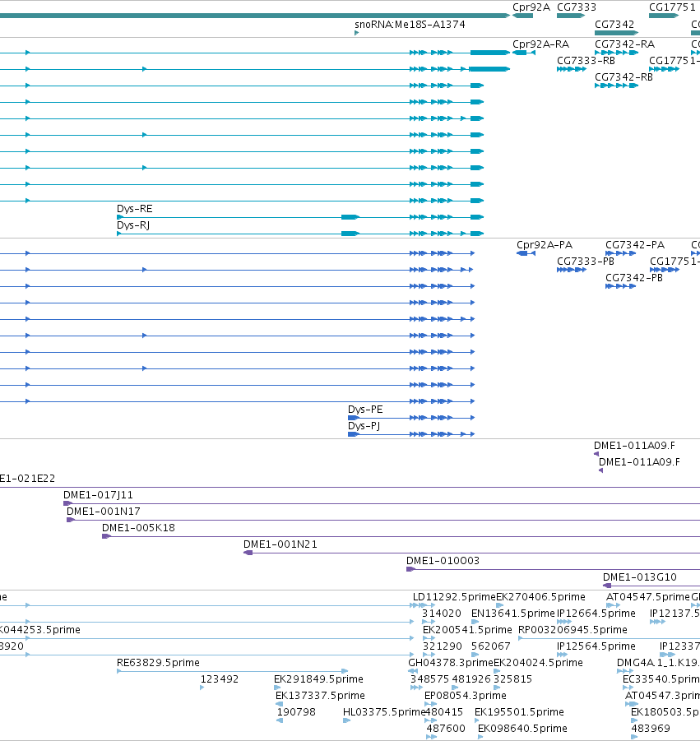The height and width of the screenshot is (741, 700).
Task: Click the CG7333 gene arrow glyph
Action: point(571,16)
